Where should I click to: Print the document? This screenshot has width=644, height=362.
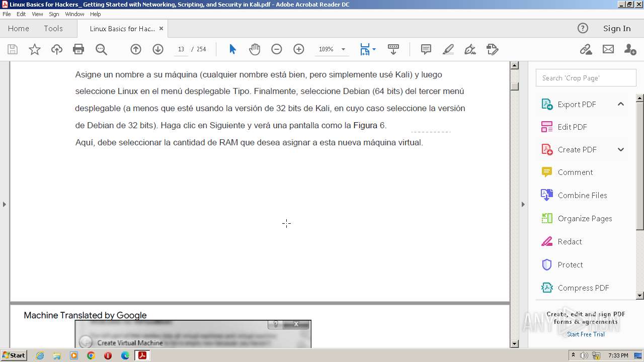pos(78,49)
